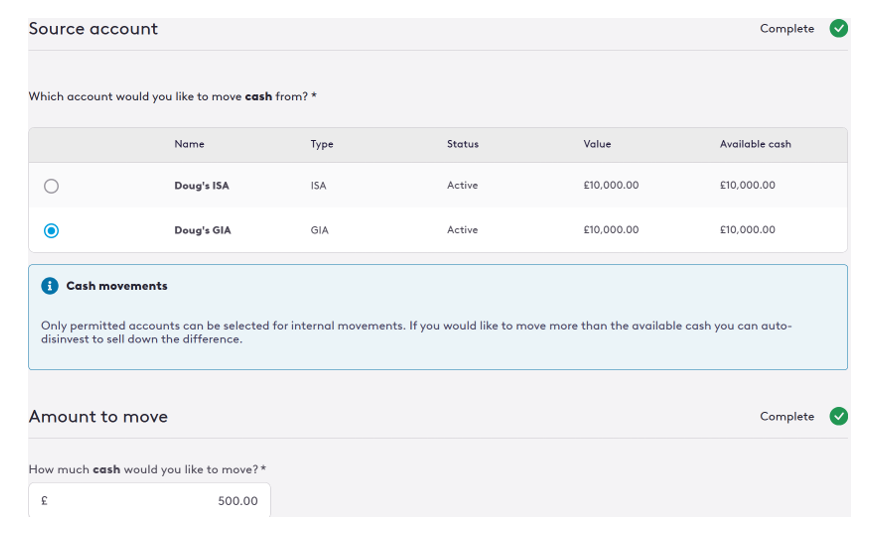The width and height of the screenshot is (892, 540).
Task: Click the green checkmark beside Amount to move
Action: 838,416
